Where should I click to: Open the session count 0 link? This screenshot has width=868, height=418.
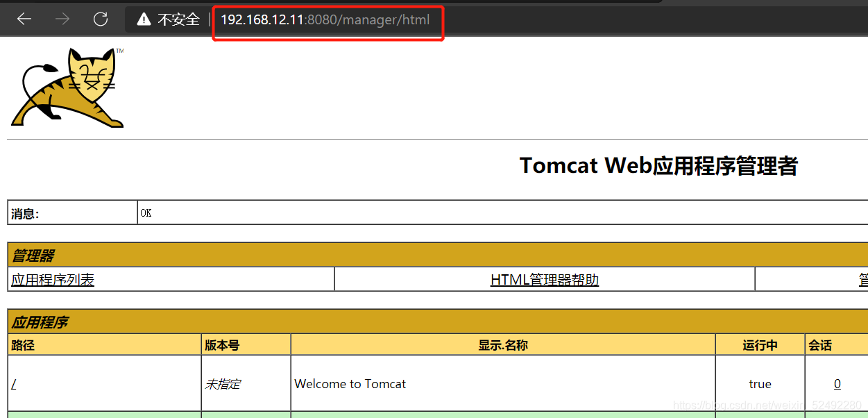click(837, 384)
